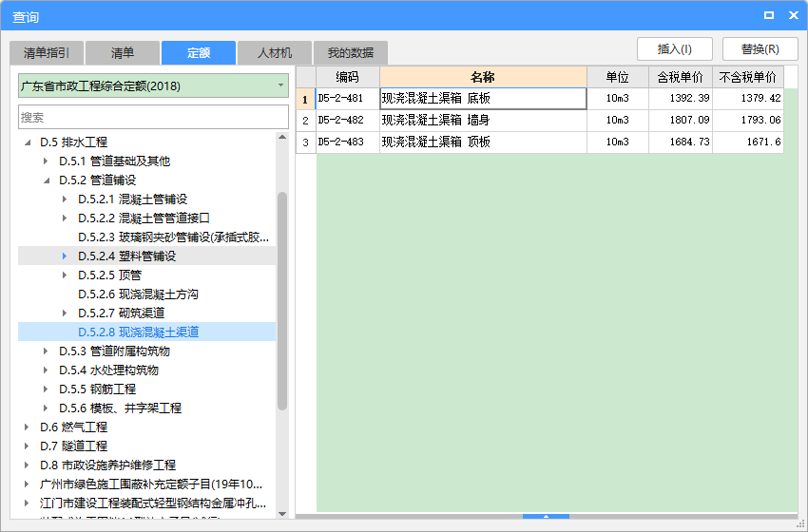
Task: Expand D.5.2.2 混凝土管管道接口 arrow
Action: [65, 218]
